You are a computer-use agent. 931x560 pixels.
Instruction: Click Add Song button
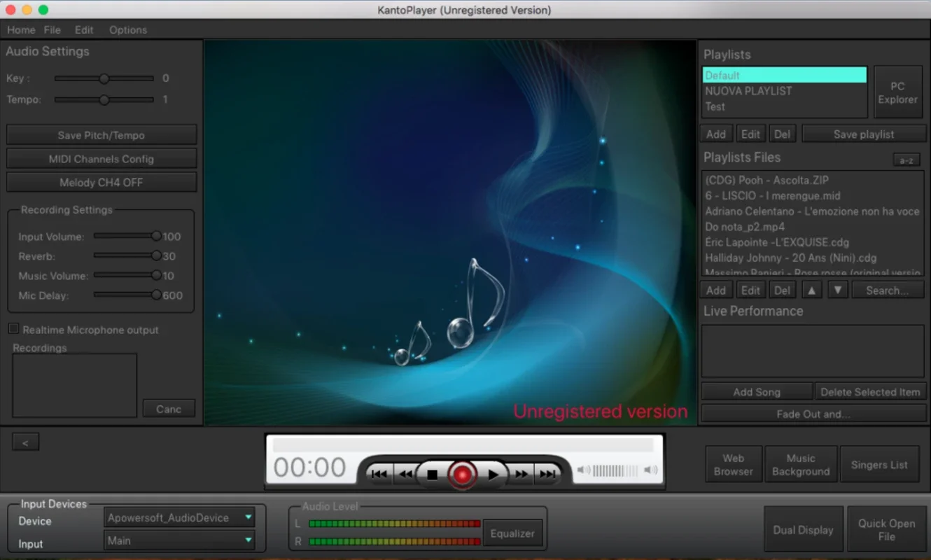[757, 392]
